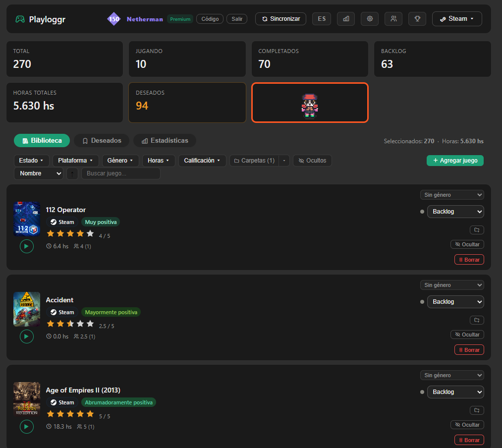
Task: Open the Calificación filter dropdown
Action: (202, 161)
